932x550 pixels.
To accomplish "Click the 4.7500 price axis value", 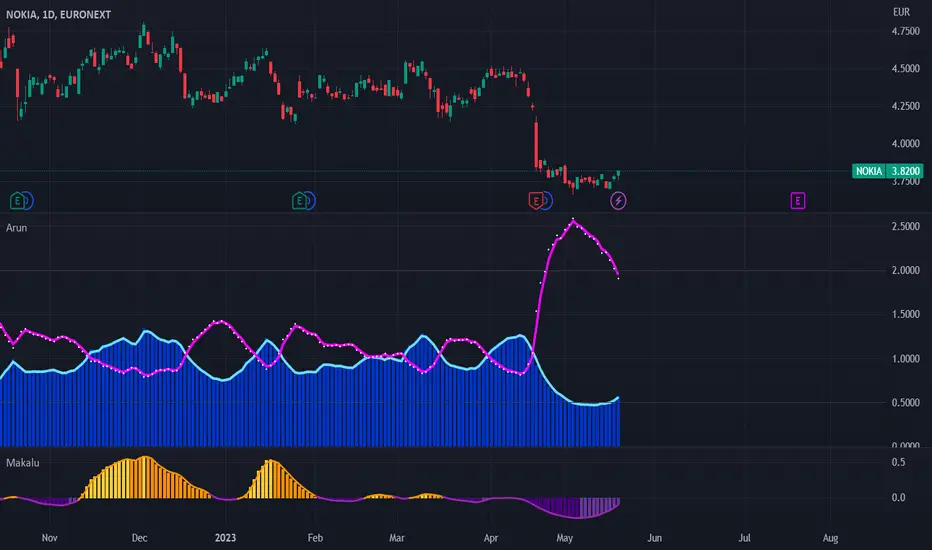I will [905, 32].
